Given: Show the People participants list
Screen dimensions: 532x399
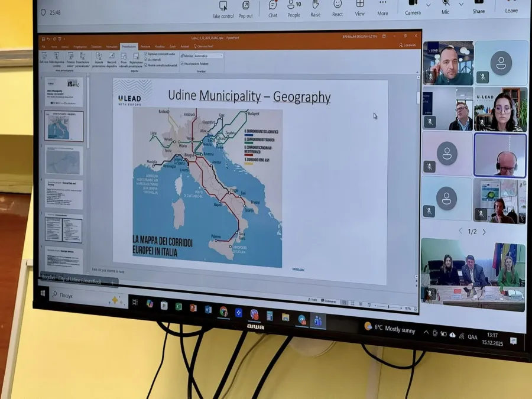Looking at the screenshot, I should (293, 8).
